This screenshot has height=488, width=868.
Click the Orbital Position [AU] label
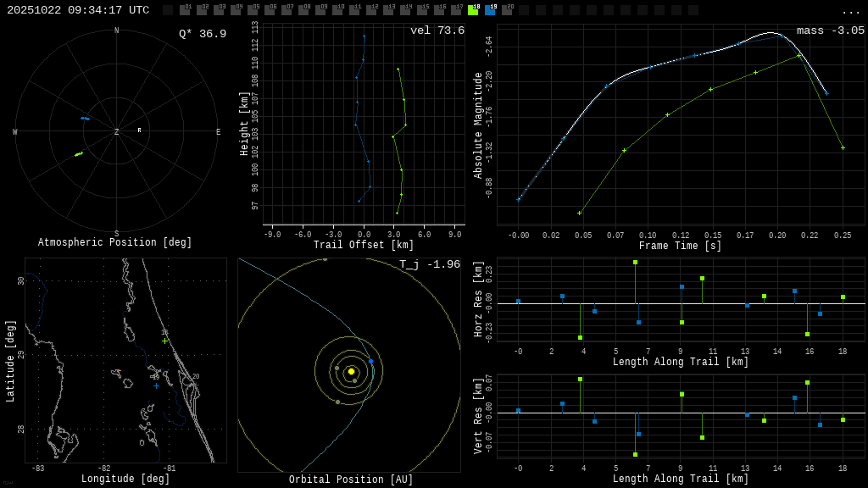(351, 480)
